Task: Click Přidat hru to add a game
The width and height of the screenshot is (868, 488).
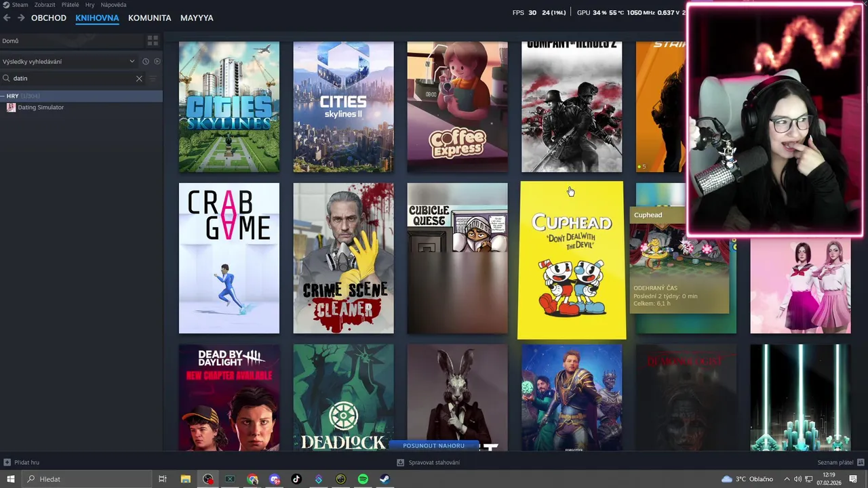Action: coord(22,462)
